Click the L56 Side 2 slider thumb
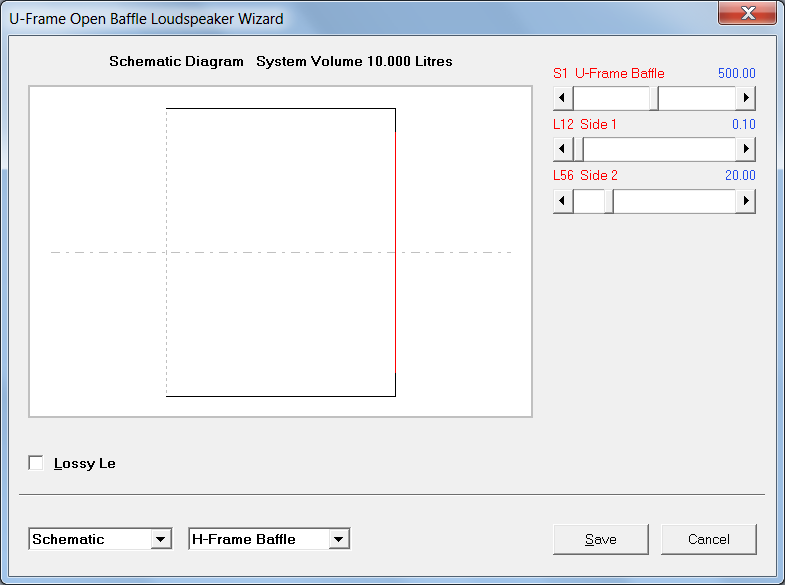This screenshot has height=585, width=785. (609, 201)
